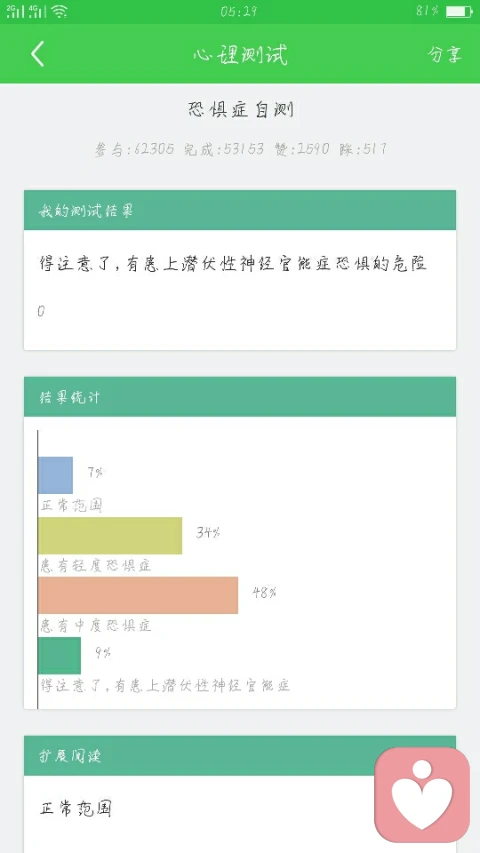The height and width of the screenshot is (853, 480).
Task: Tap the 我的测试结果 section header
Action: tap(239, 210)
